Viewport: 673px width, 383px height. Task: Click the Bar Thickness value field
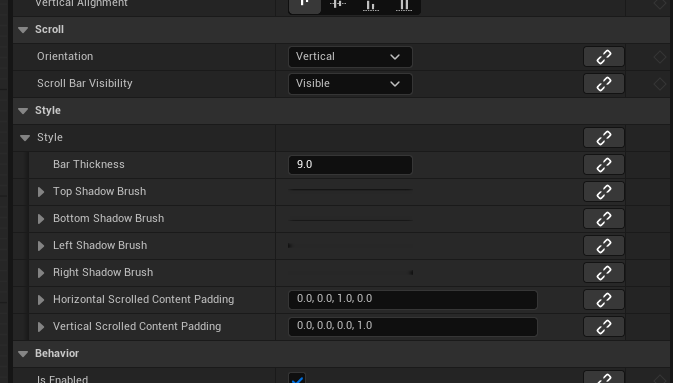(x=350, y=165)
